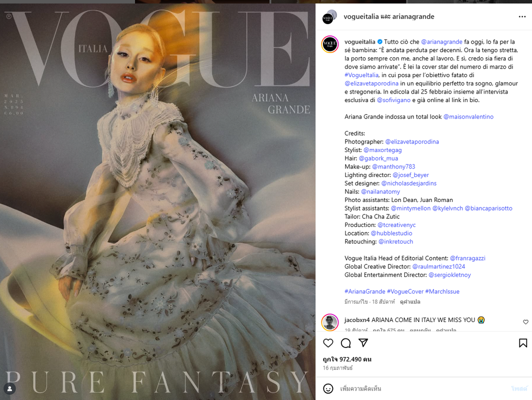Screen dimensions: 532x400
Task: Click the ดูคำแปล translation link under the caption
Action: (x=410, y=301)
